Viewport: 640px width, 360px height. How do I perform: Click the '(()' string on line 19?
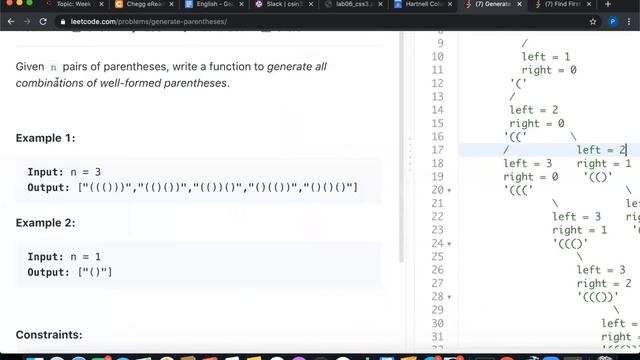(598, 177)
